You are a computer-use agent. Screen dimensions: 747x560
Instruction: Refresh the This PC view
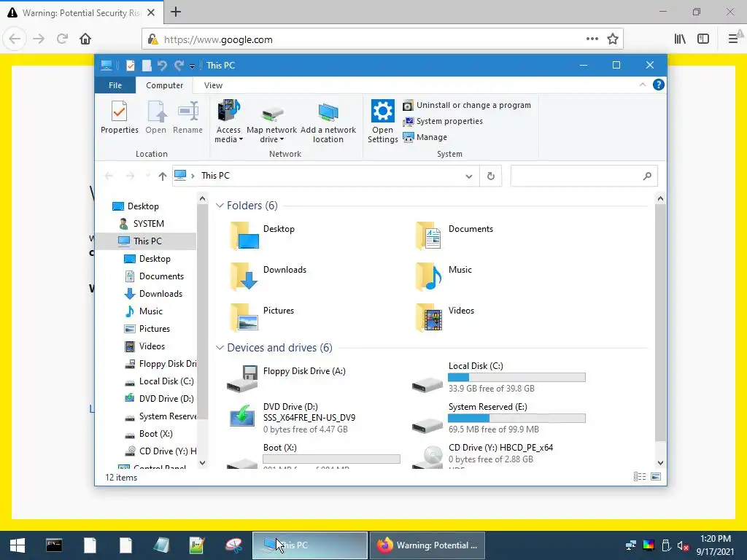click(491, 176)
